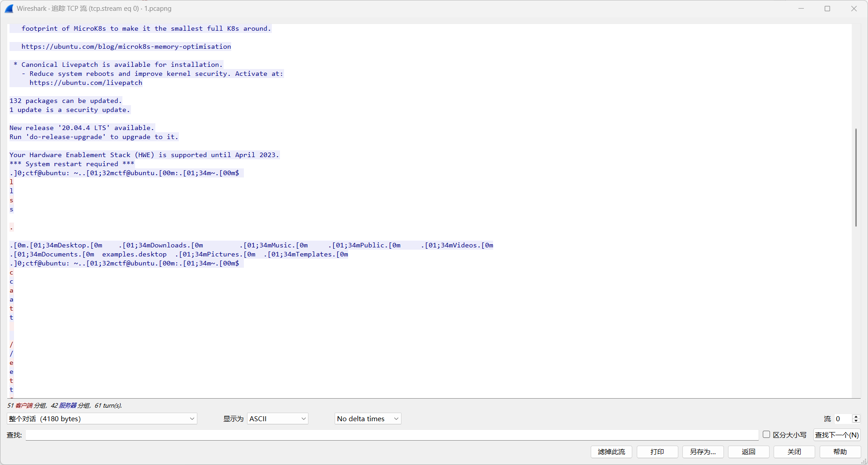The image size is (868, 465).
Task: Click the line listing Documents, examples.desktop, Pictures
Action: 179,254
